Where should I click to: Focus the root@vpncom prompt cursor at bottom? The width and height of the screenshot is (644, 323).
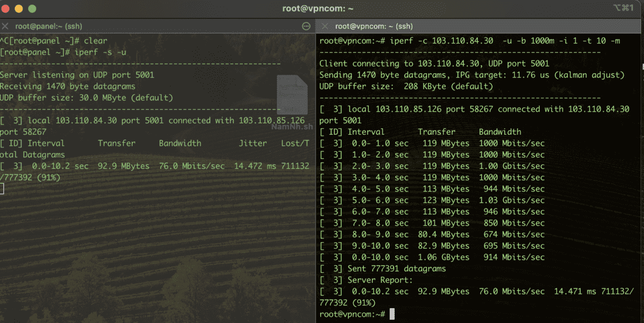tap(392, 314)
